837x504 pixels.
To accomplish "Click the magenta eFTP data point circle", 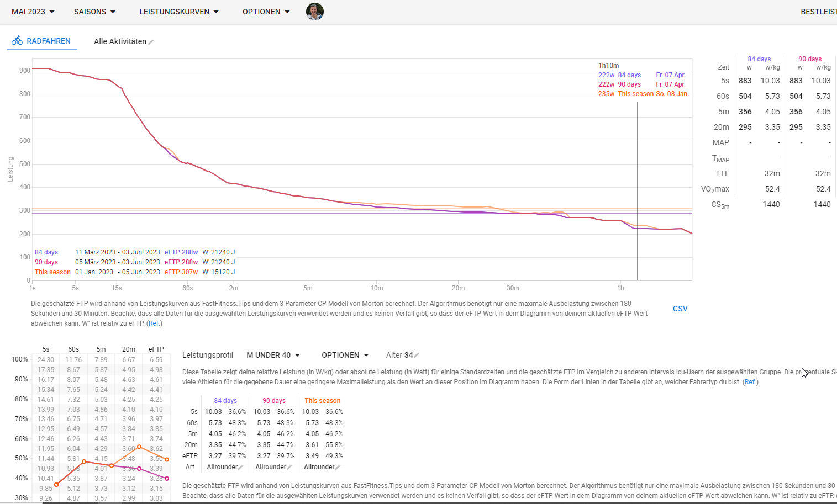I will [167, 479].
